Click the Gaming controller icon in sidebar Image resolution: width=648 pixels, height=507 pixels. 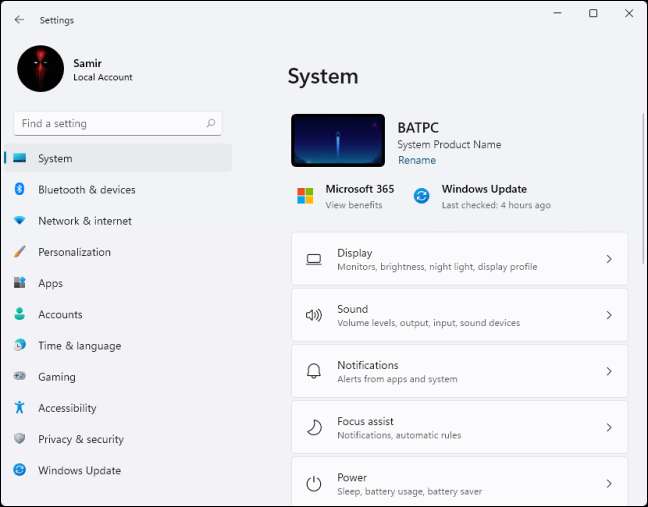(19, 377)
